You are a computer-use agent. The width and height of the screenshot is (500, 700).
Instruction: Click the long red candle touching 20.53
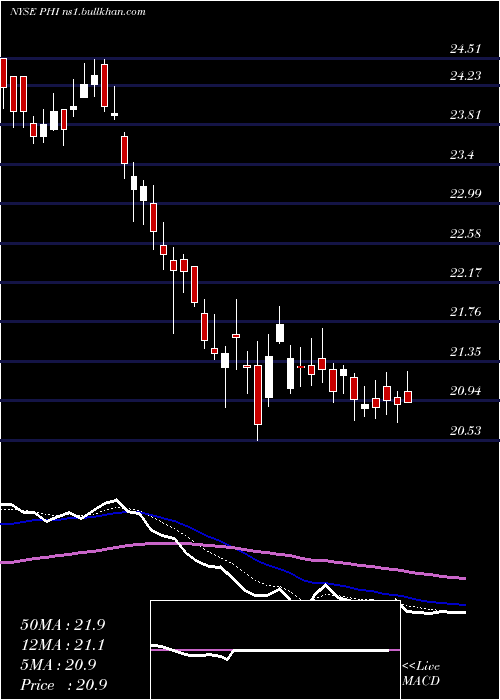tap(258, 395)
